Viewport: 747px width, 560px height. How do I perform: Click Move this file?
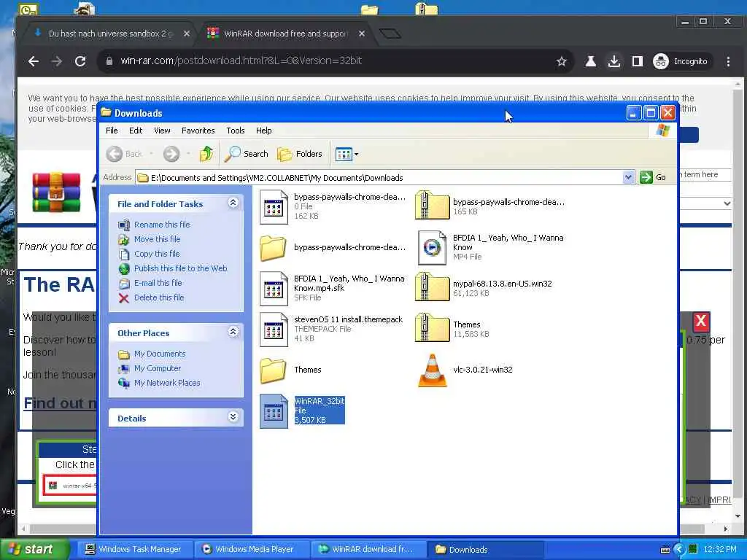pyautogui.click(x=158, y=239)
